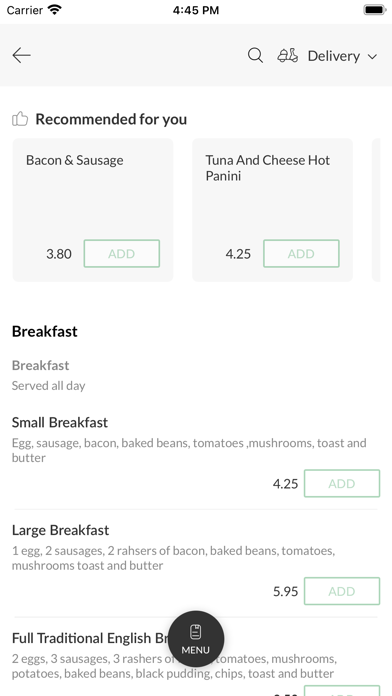Viewport: 392px width, 696px height.
Task: Open the Bacon & Sausage card
Action: point(93,210)
